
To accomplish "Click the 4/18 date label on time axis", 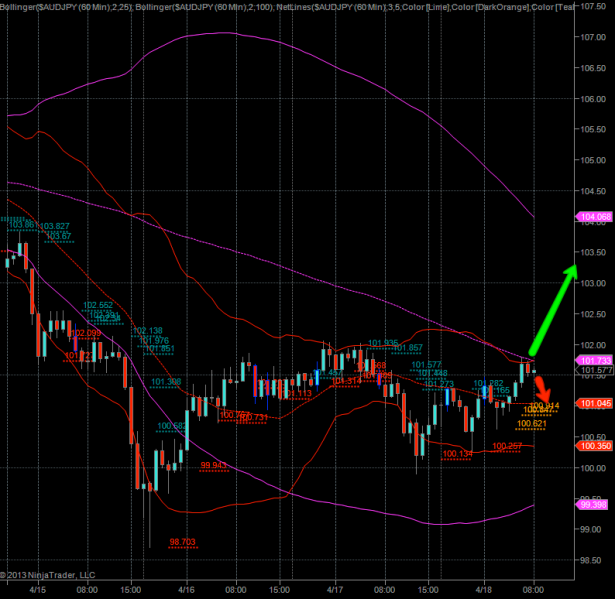I will 482,590.
